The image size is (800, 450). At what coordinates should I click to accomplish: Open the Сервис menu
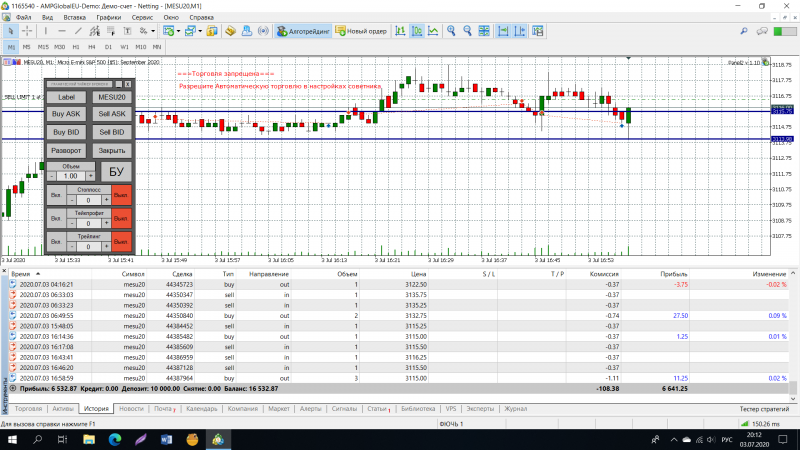(142, 17)
